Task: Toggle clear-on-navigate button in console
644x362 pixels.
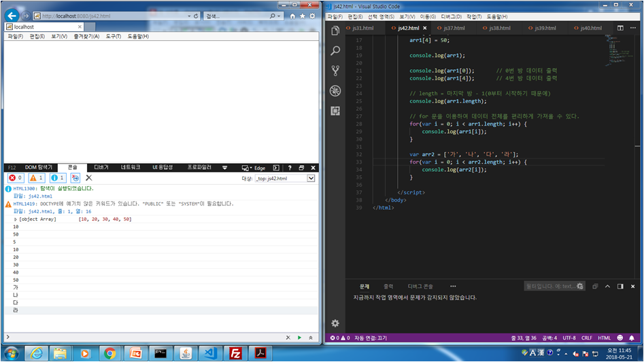Action: [x=75, y=178]
